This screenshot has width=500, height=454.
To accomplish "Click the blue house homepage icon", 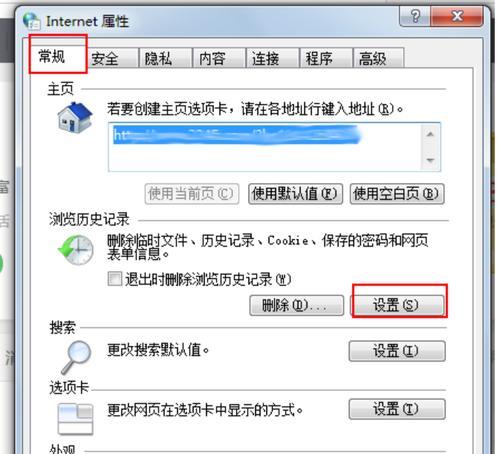I will pos(75,117).
